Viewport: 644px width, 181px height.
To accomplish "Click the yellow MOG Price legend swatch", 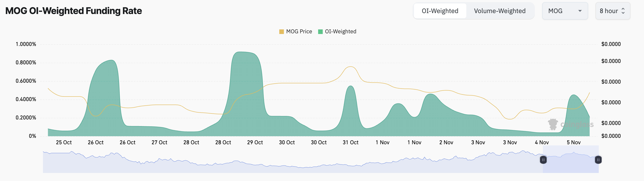I will [282, 32].
